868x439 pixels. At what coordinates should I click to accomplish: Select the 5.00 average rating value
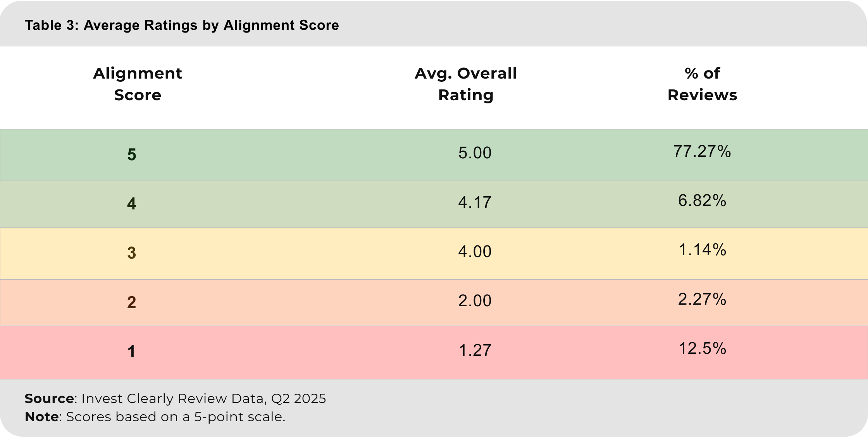(475, 153)
